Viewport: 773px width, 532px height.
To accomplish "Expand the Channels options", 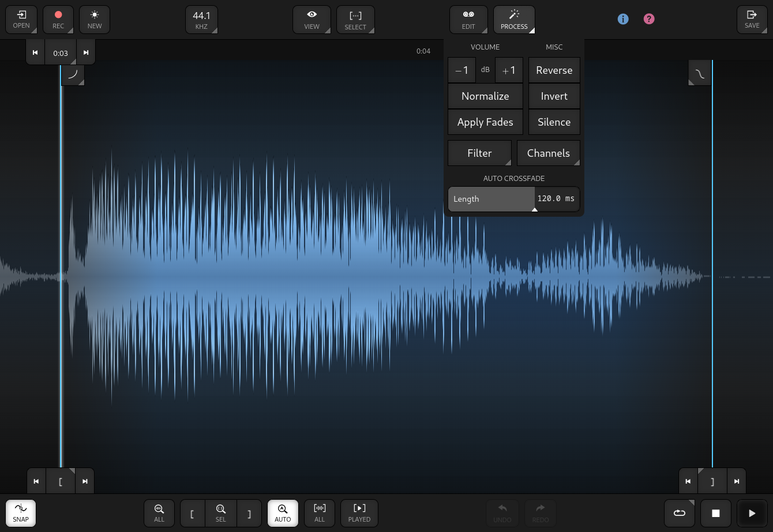I will (x=549, y=153).
